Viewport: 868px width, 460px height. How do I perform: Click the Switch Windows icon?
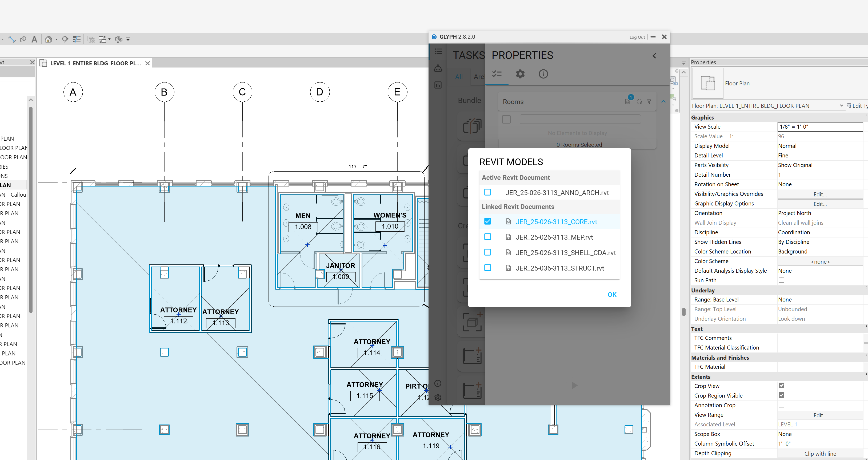(x=102, y=39)
